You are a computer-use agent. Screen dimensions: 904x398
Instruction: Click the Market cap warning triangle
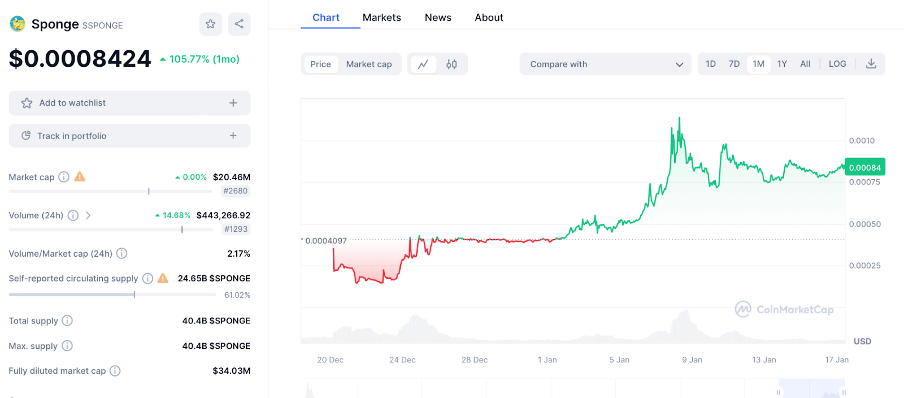80,177
